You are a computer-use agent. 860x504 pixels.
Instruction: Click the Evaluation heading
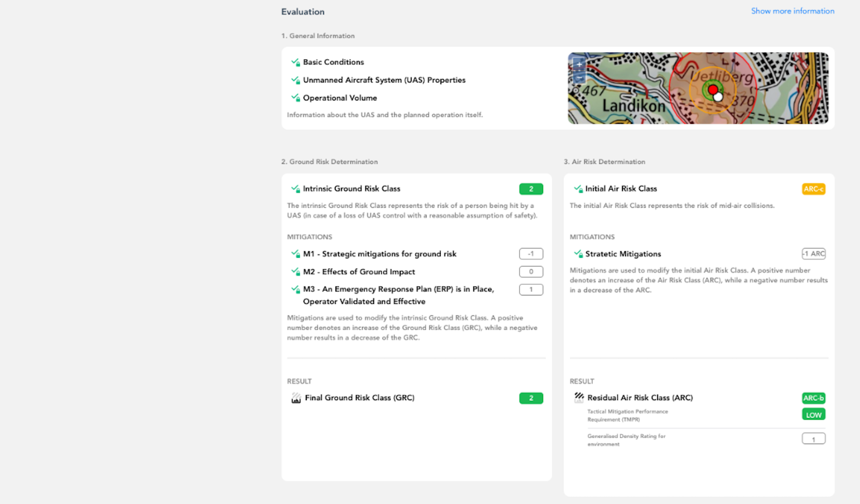(303, 12)
